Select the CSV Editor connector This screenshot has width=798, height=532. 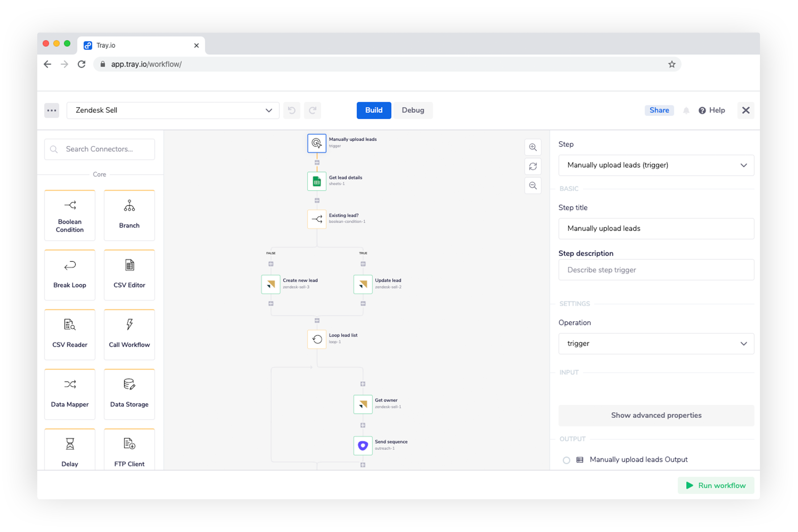129,275
